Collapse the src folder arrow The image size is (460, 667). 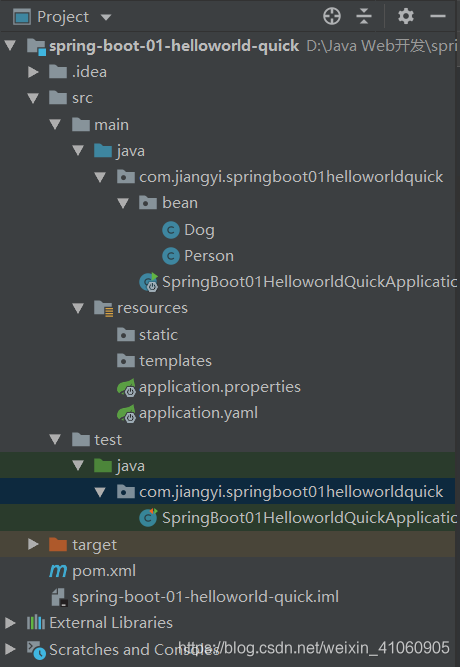coord(33,98)
